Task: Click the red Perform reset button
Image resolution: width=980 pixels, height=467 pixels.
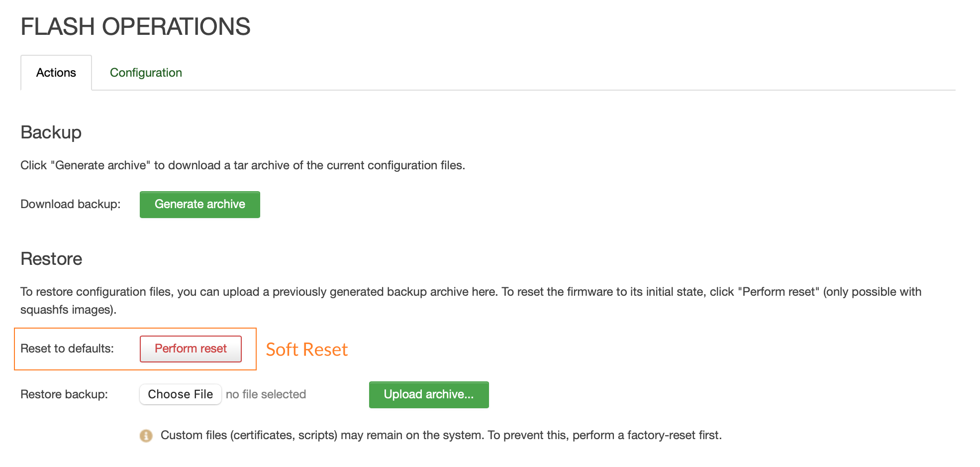Action: point(191,349)
